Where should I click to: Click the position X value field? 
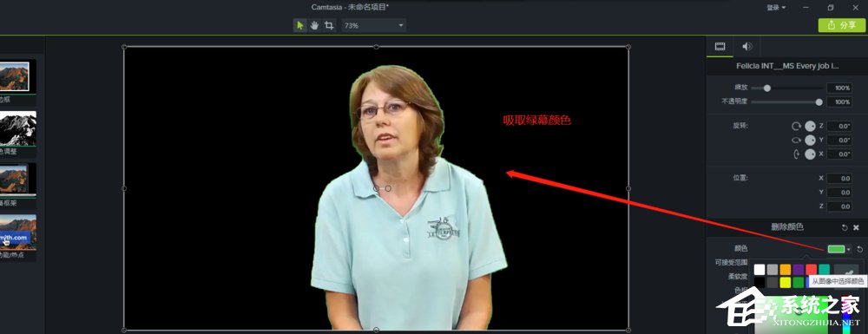click(x=839, y=178)
